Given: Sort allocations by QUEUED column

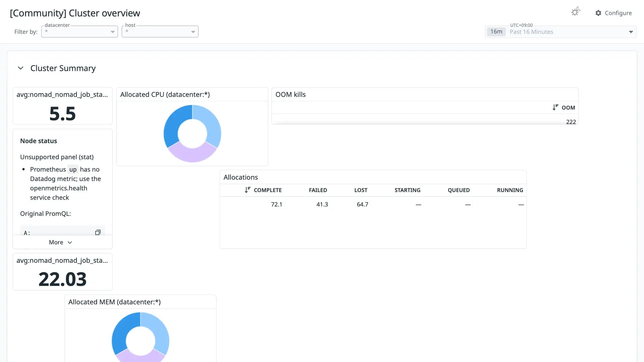Looking at the screenshot, I should pos(459,190).
